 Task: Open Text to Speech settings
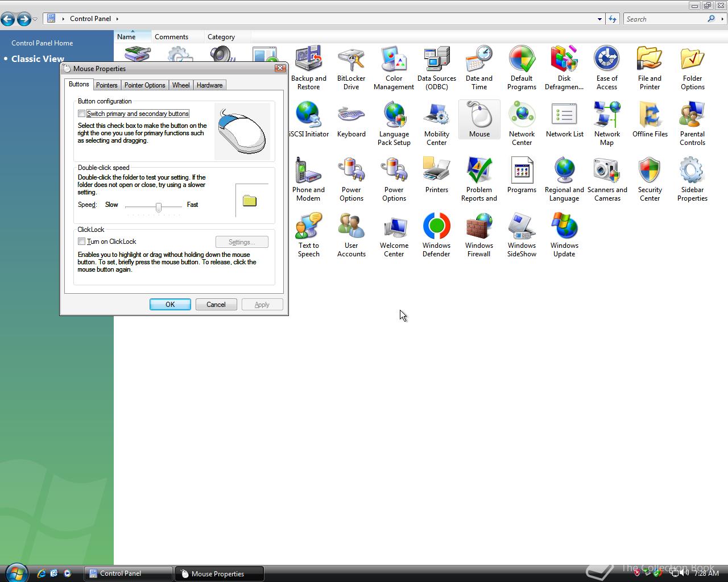click(308, 235)
